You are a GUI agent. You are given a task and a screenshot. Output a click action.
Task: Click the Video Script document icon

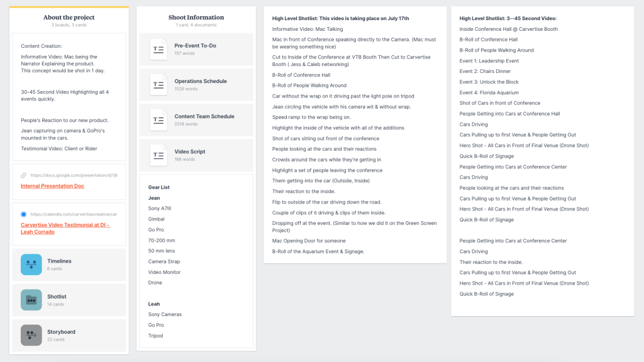coord(158,155)
